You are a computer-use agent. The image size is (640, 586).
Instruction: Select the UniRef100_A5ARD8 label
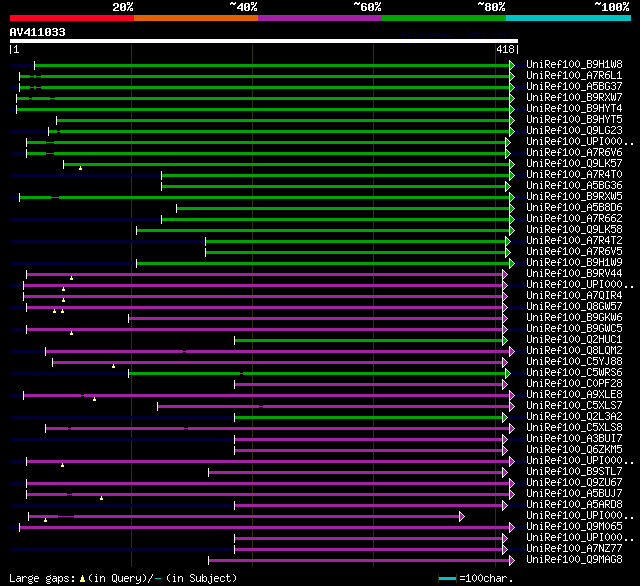(574, 505)
